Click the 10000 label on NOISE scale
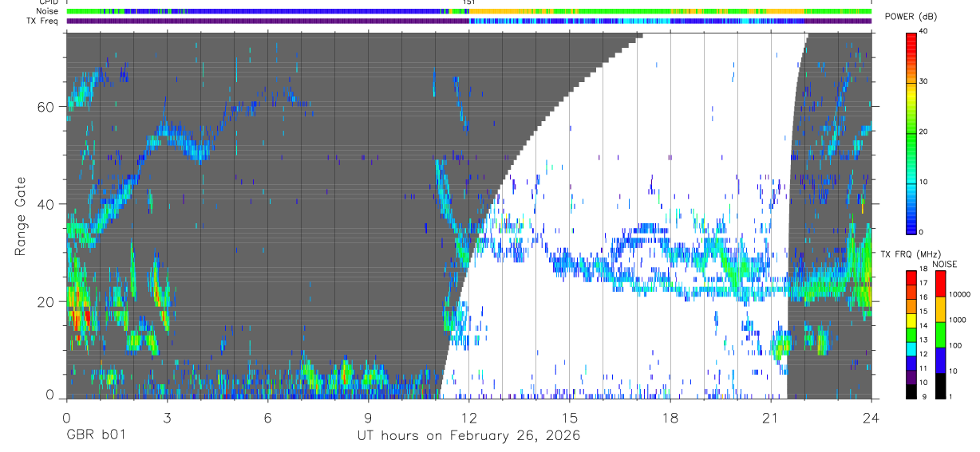Screen dimensions: 980x452 point(958,296)
